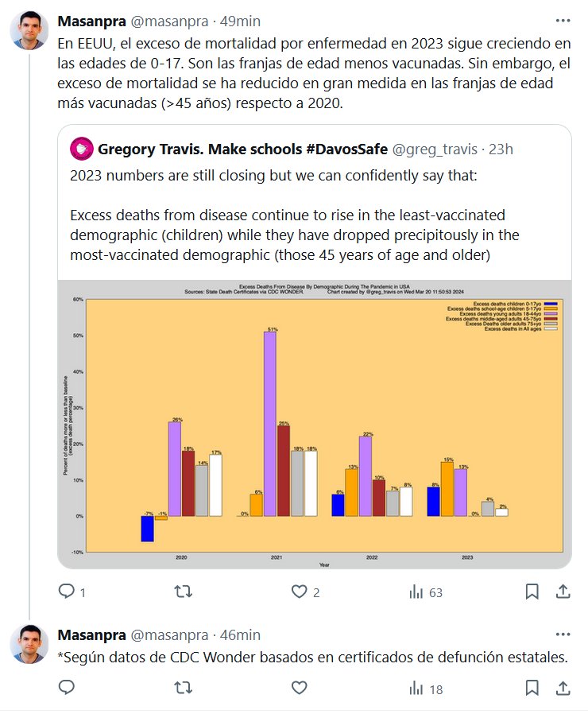The image size is (588, 714).
Task: Open Masanpra profile from the first tweet name
Action: (91, 21)
